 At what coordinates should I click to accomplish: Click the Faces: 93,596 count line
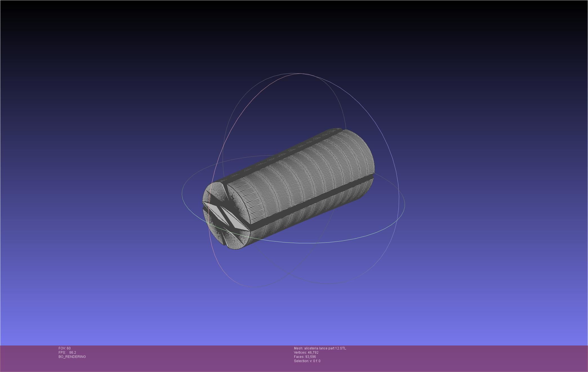point(305,357)
